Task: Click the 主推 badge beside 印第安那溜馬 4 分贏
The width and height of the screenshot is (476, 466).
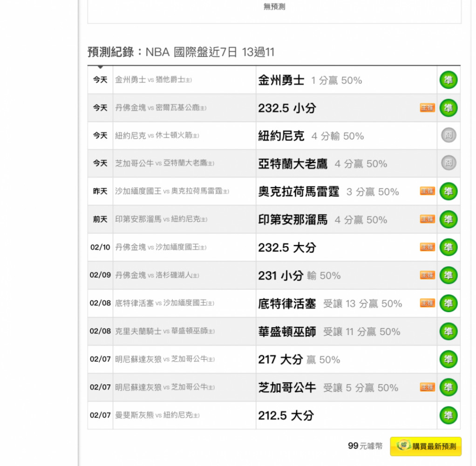Action: click(428, 219)
